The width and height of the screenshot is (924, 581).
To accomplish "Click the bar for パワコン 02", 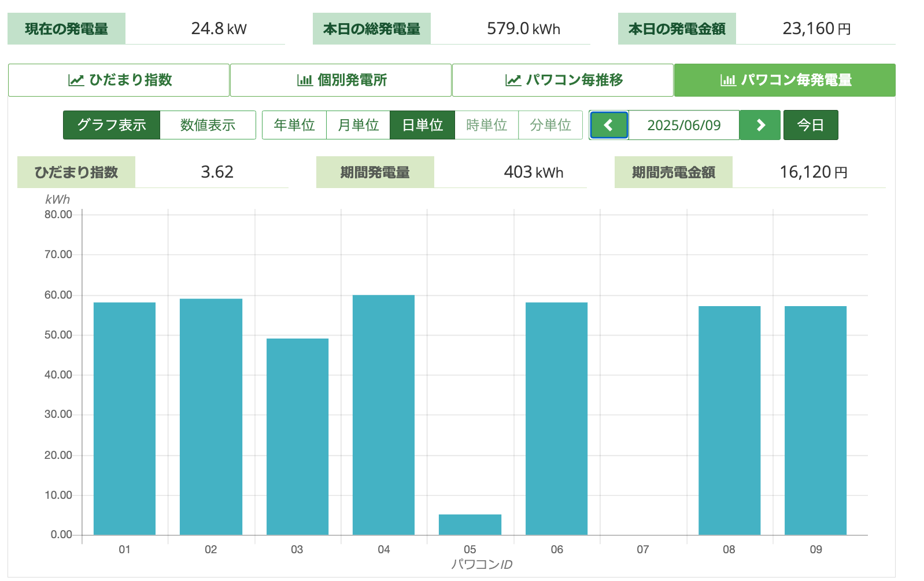I will click(211, 417).
